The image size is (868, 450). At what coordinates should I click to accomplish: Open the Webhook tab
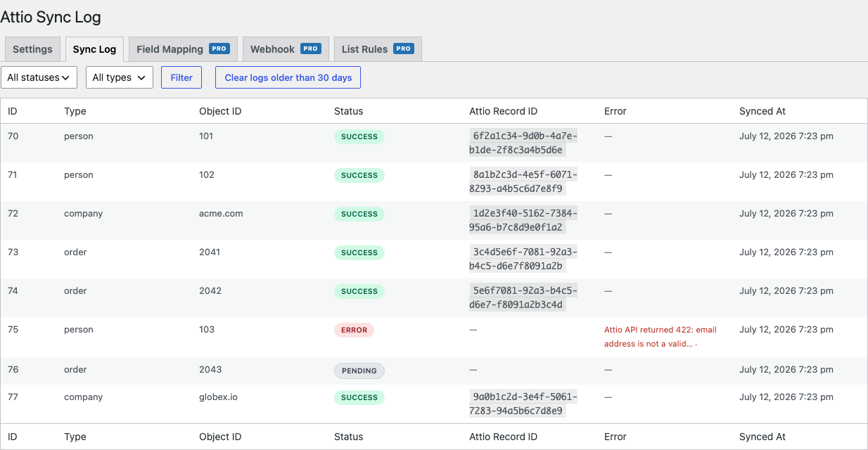[x=286, y=49]
